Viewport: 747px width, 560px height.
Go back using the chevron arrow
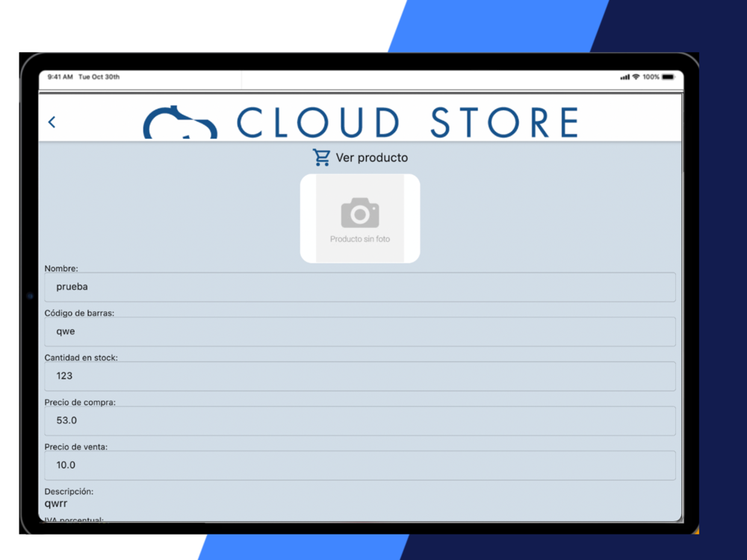pyautogui.click(x=52, y=122)
